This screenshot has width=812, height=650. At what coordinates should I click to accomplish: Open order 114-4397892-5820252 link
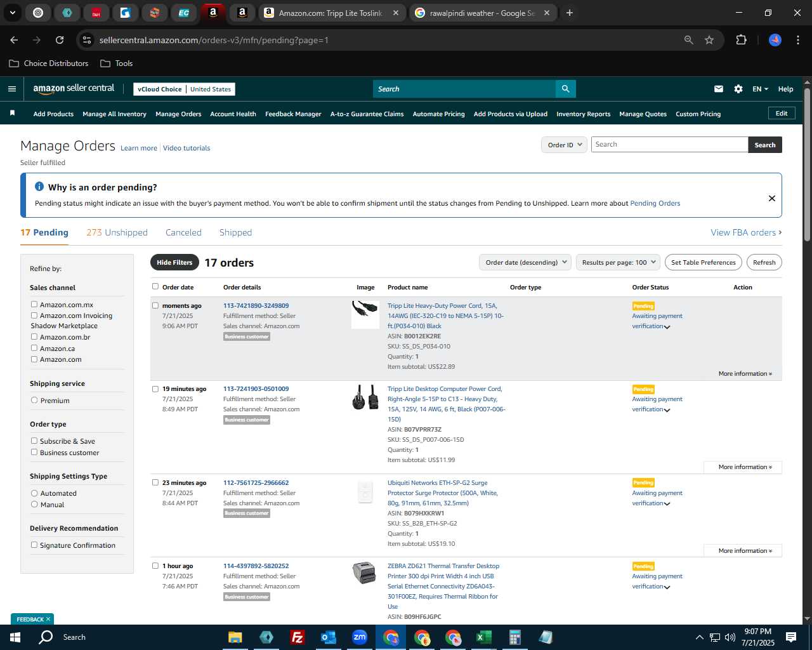(256, 566)
